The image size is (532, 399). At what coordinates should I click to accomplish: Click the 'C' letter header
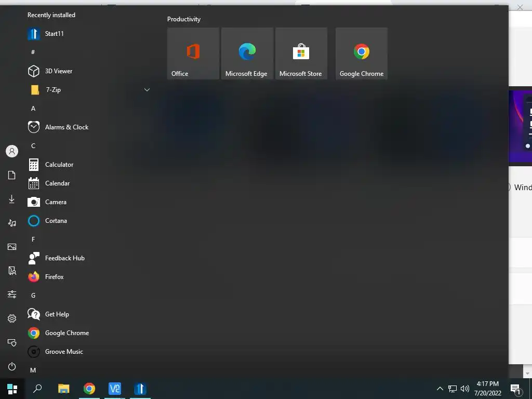(33, 146)
